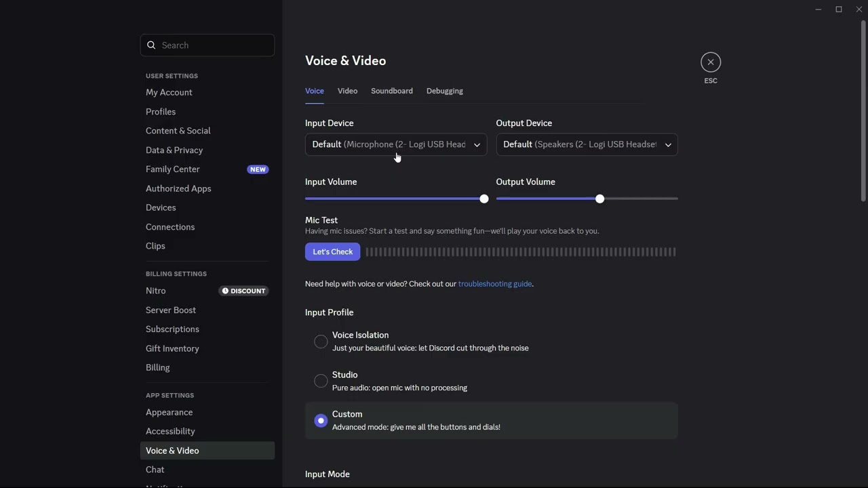This screenshot has height=488, width=868.
Task: Click the Mic Test heading text
Action: 321,220
